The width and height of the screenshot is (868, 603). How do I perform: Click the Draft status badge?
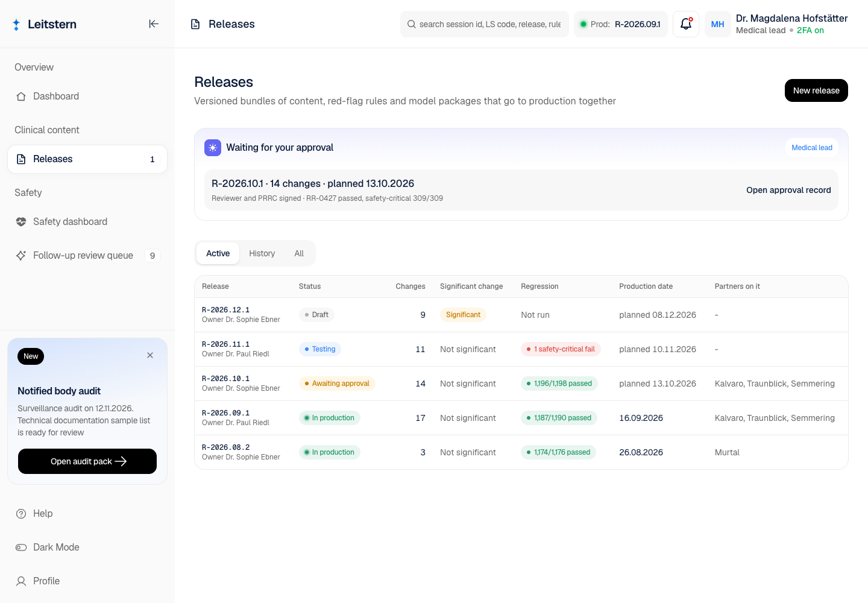pyautogui.click(x=316, y=315)
